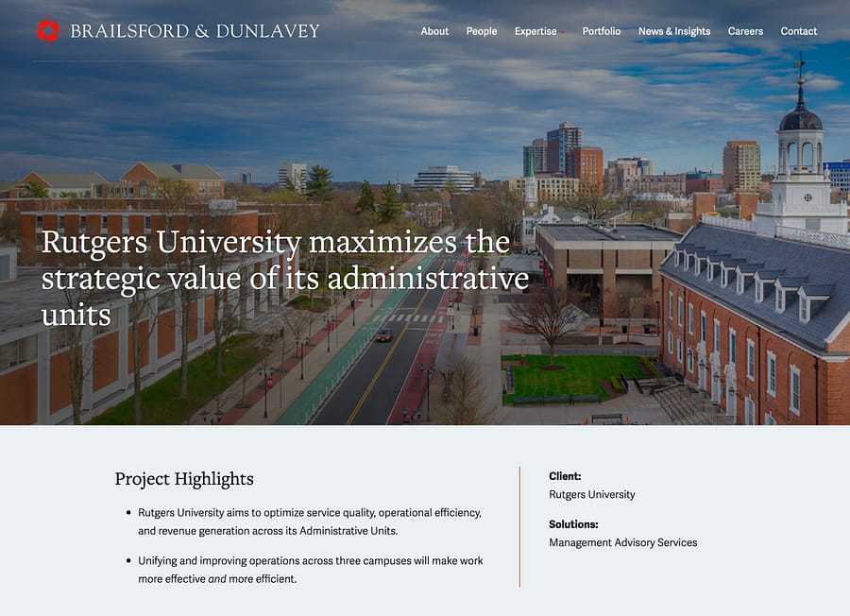Go to the People page
850x616 pixels.
(482, 31)
